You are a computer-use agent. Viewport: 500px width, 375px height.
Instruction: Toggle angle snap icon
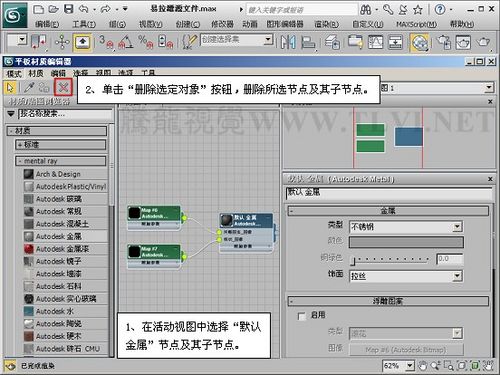pos(126,42)
